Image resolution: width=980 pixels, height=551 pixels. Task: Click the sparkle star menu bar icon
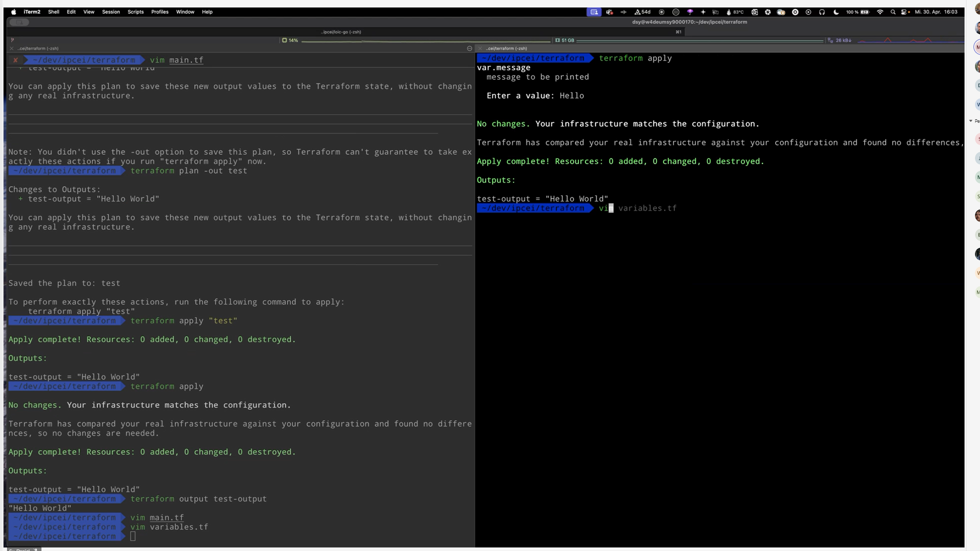[x=703, y=12]
